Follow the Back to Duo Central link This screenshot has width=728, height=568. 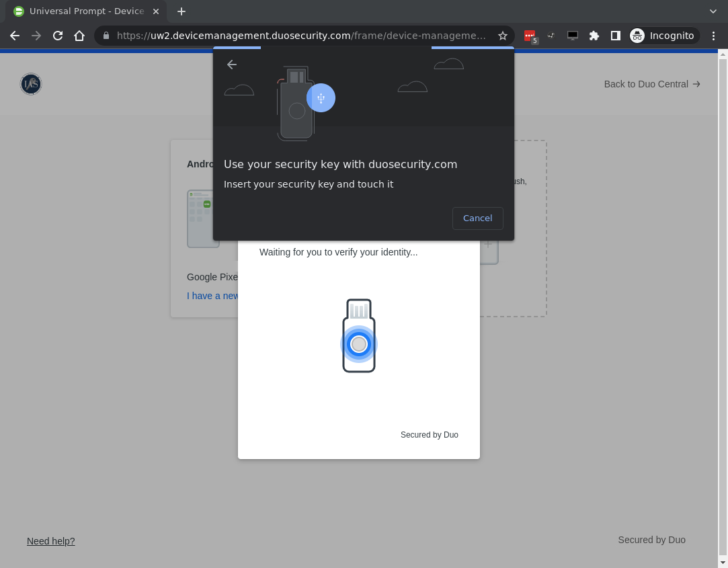tap(645, 84)
